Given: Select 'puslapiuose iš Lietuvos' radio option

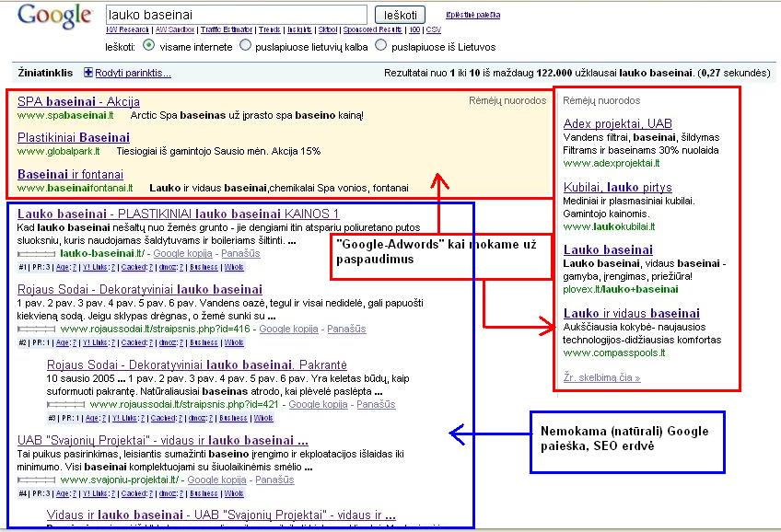Looking at the screenshot, I should pyautogui.click(x=380, y=46).
